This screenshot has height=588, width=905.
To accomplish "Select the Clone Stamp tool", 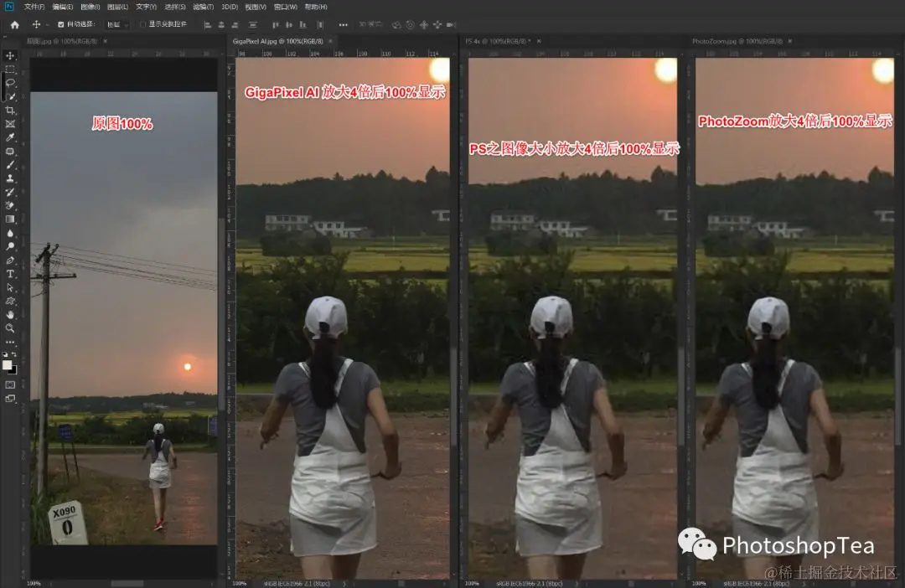I will 10,178.
